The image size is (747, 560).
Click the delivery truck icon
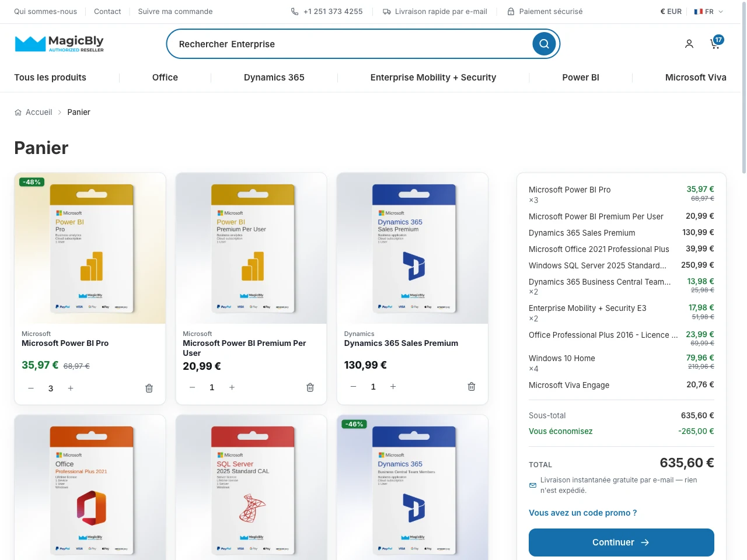[387, 12]
